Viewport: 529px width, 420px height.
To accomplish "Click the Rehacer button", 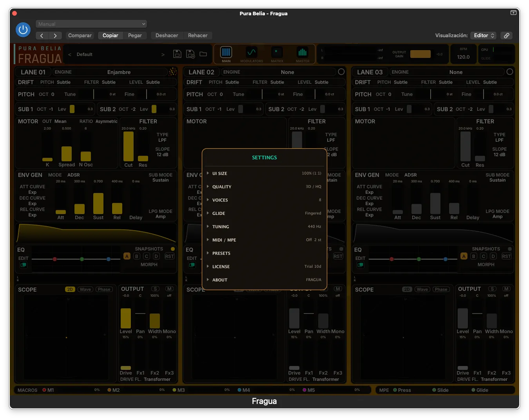I will [x=197, y=36].
